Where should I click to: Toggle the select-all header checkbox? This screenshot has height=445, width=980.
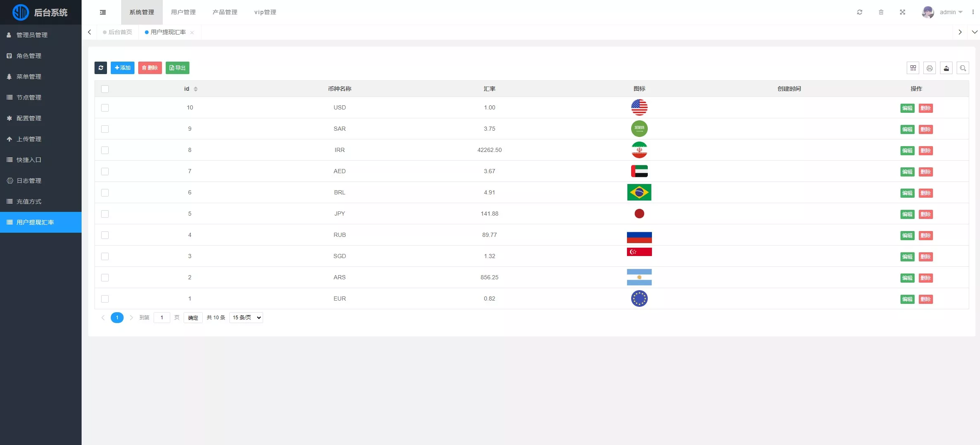(x=105, y=89)
